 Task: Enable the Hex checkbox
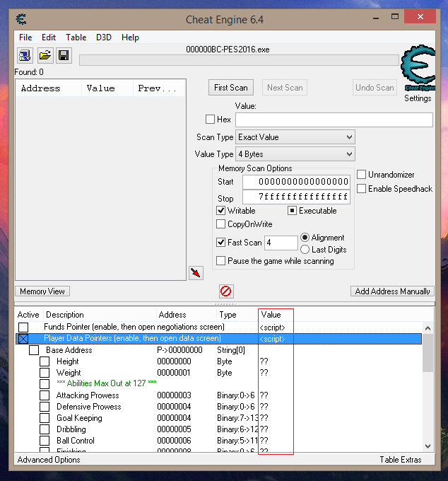pos(210,120)
